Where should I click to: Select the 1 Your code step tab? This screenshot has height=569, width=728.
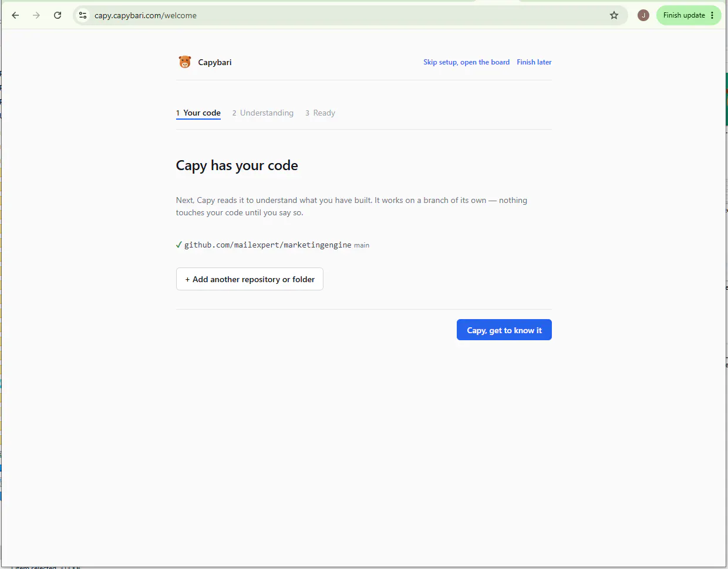[198, 113]
